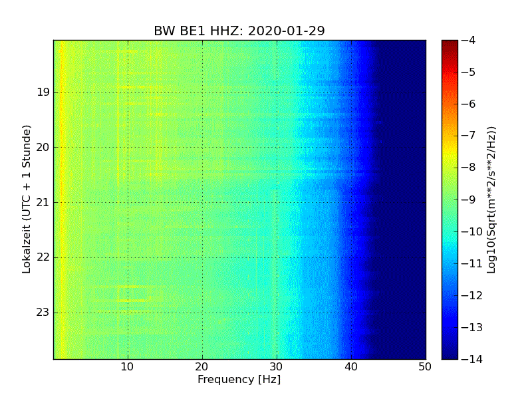Click the x-axis tick label '30'
This screenshot has width=532, height=399.
coord(276,367)
